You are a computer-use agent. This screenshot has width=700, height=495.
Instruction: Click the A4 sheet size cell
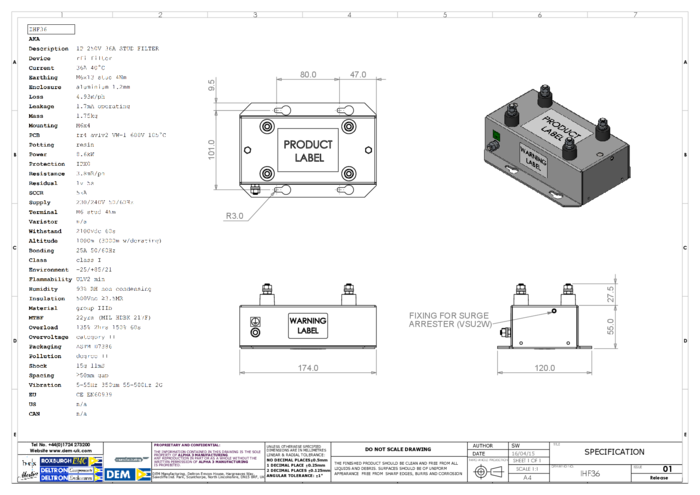pos(527,478)
